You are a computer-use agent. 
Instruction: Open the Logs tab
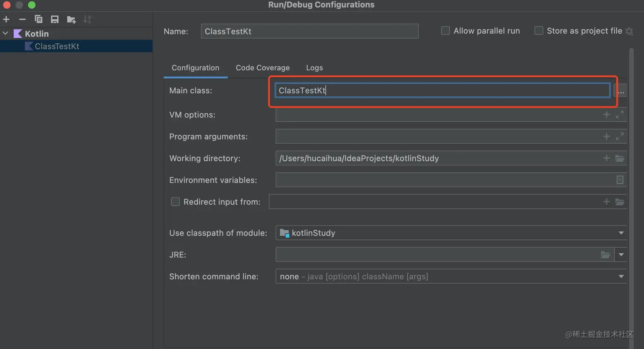pos(314,68)
